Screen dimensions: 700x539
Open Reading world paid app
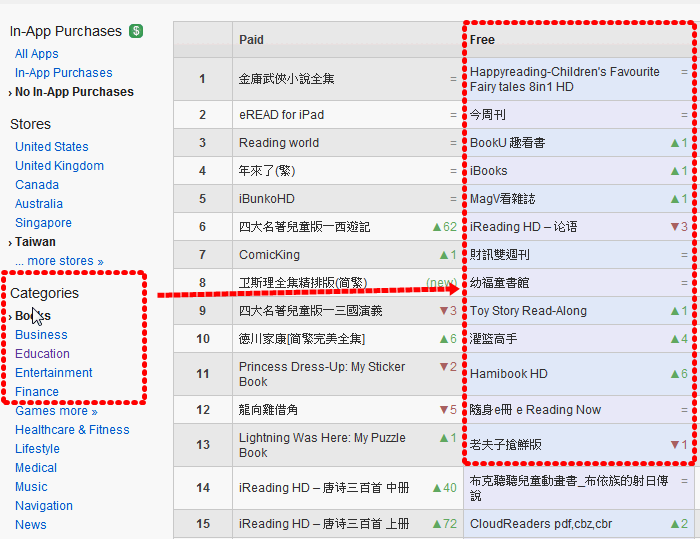[x=279, y=143]
